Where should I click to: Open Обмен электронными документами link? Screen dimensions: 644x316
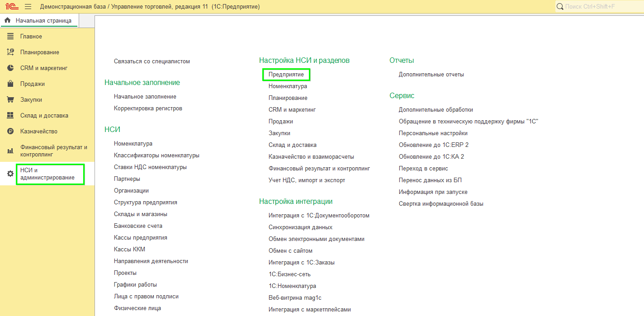point(317,239)
